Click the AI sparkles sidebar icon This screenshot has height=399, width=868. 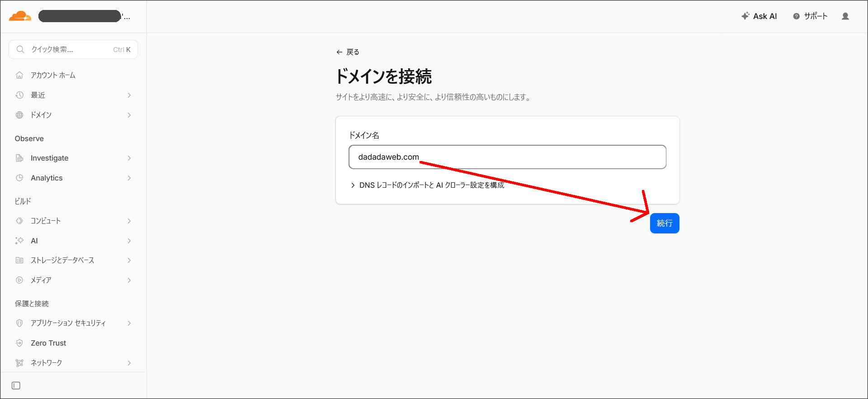pyautogui.click(x=19, y=241)
